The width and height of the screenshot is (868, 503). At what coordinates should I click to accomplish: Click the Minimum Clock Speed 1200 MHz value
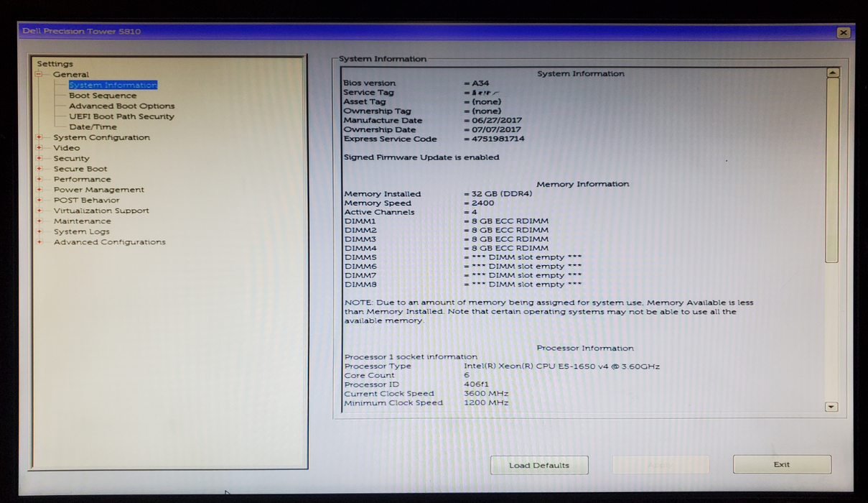486,403
